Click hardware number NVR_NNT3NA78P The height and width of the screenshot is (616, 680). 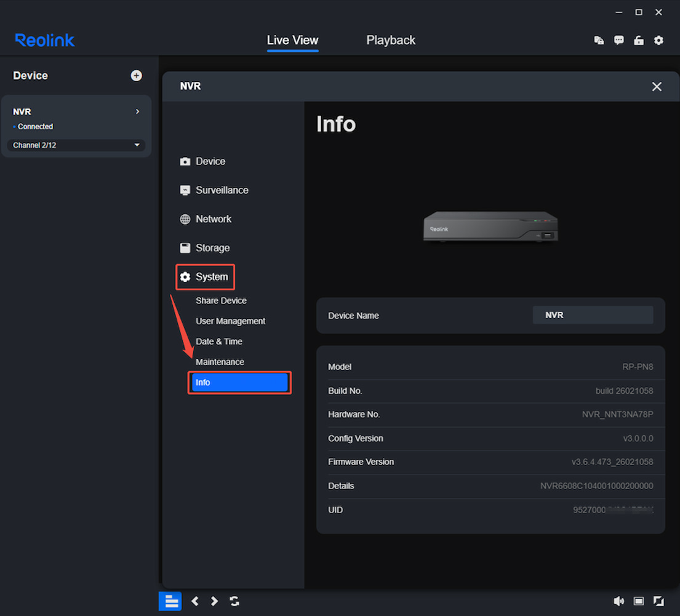tap(618, 414)
